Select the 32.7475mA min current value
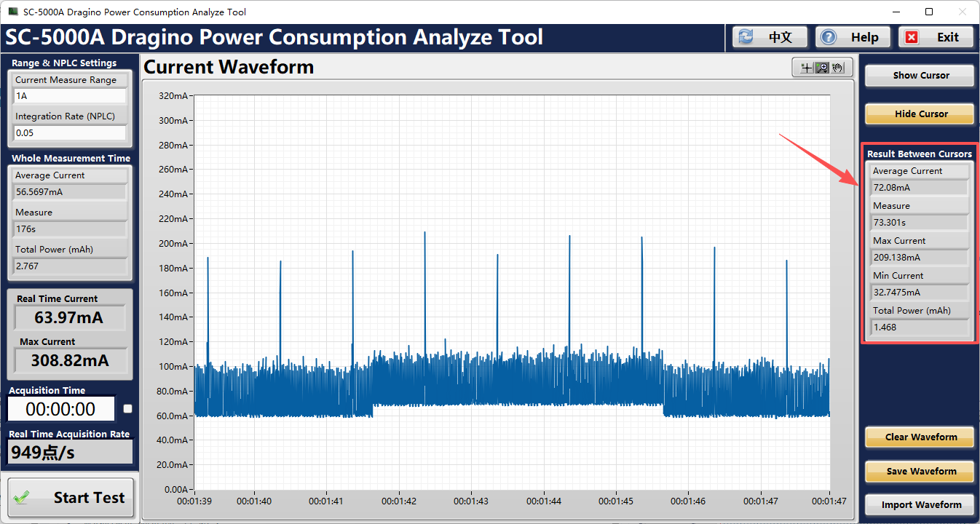The height and width of the screenshot is (524, 980). (x=920, y=293)
